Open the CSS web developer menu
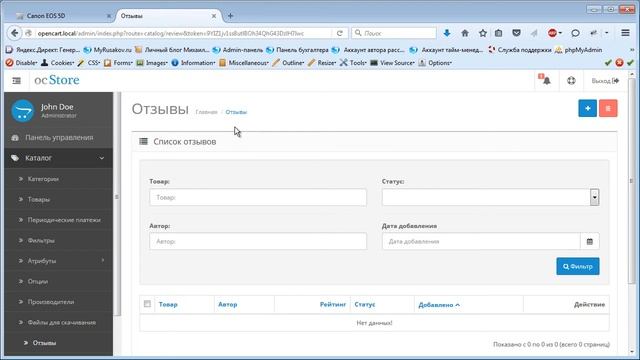This screenshot has height=360, width=640. pyautogui.click(x=89, y=63)
